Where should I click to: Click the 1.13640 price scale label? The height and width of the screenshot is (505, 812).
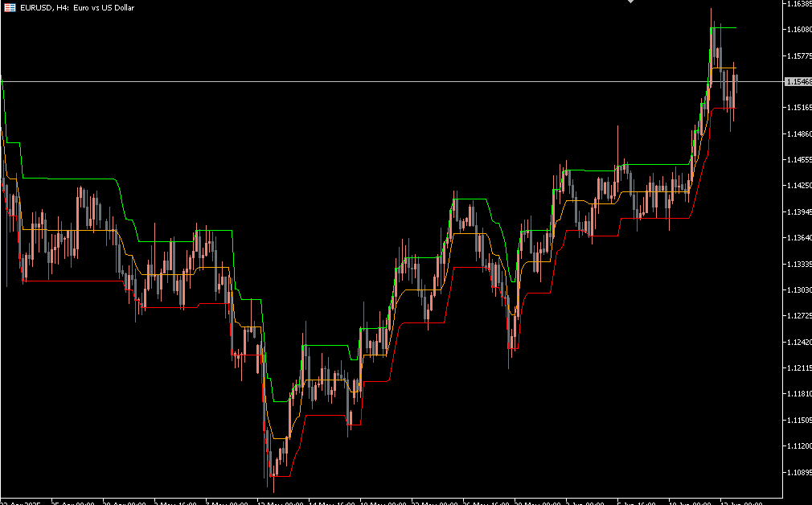[798, 238]
